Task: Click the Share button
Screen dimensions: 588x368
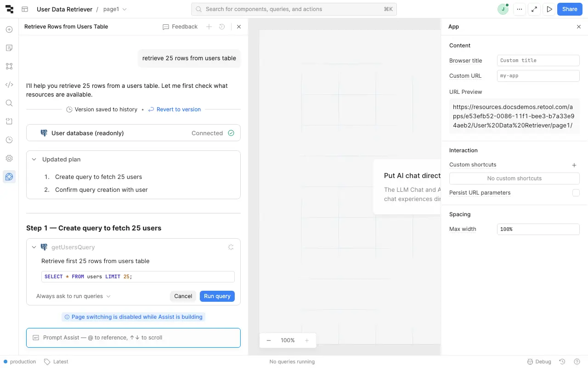Action: point(570,9)
